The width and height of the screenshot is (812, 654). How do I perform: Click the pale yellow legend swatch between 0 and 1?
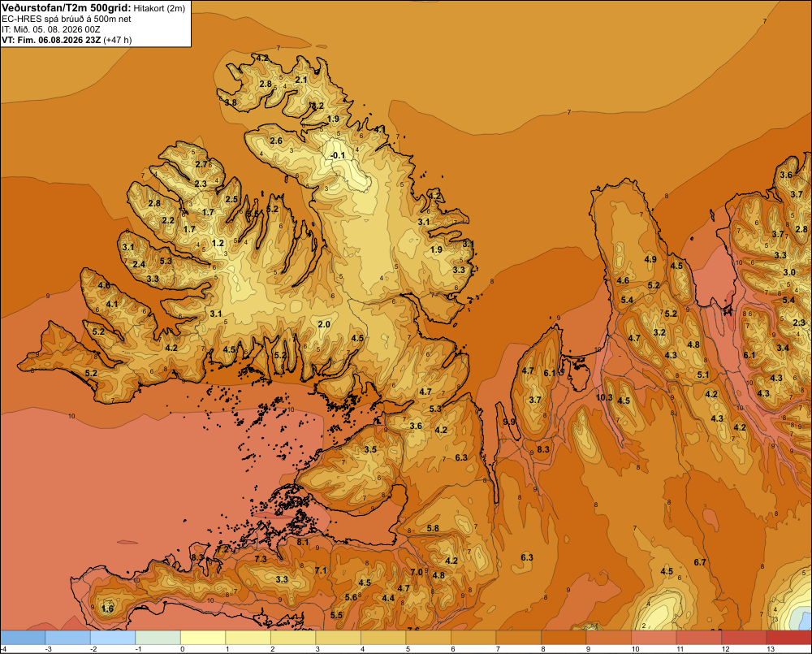[203, 638]
